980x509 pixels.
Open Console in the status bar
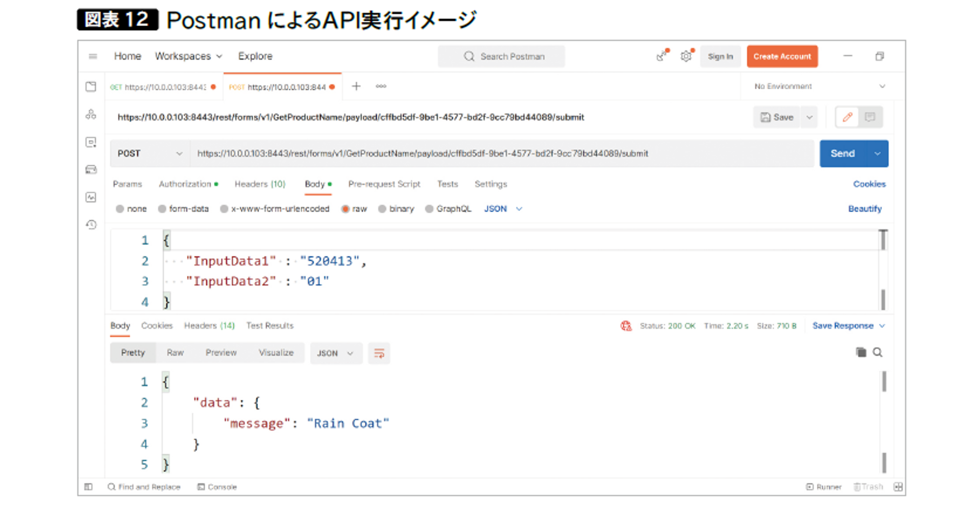(217, 487)
